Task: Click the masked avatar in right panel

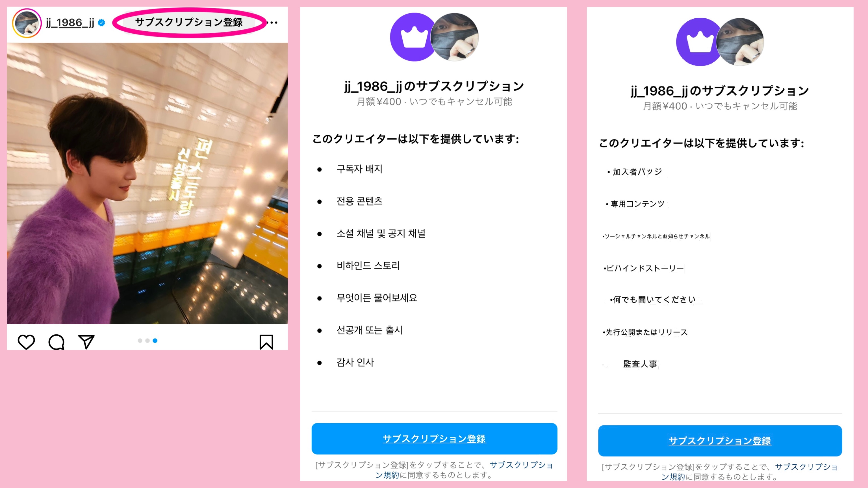Action: click(x=740, y=42)
